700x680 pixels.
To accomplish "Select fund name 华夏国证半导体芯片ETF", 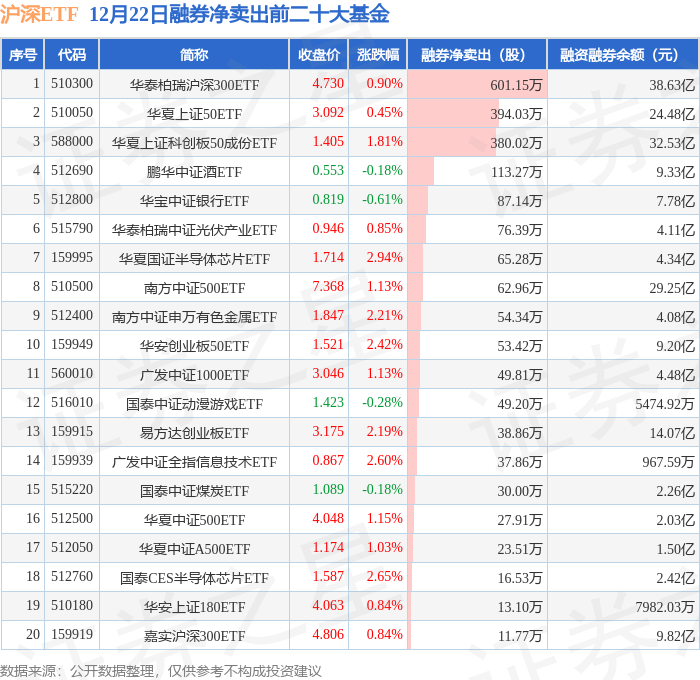I will (194, 259).
